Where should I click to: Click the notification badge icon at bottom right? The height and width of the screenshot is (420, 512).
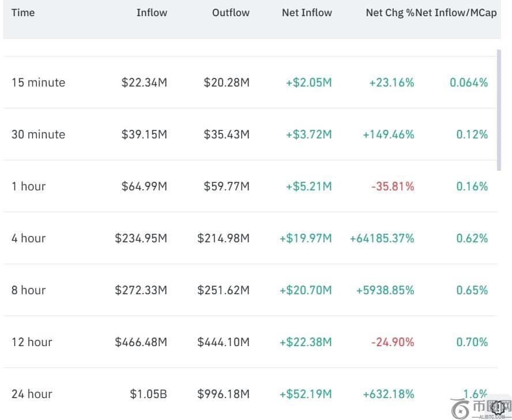pyautogui.click(x=498, y=407)
